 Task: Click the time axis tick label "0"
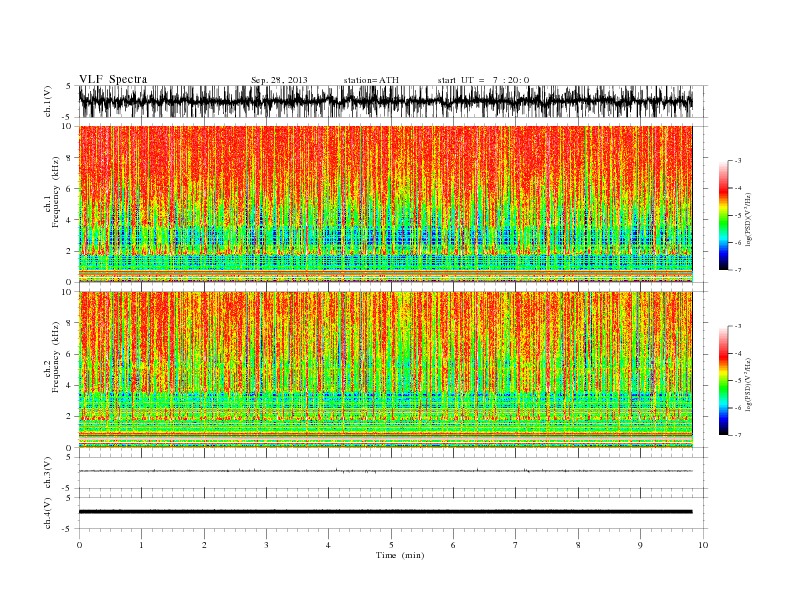coord(79,545)
